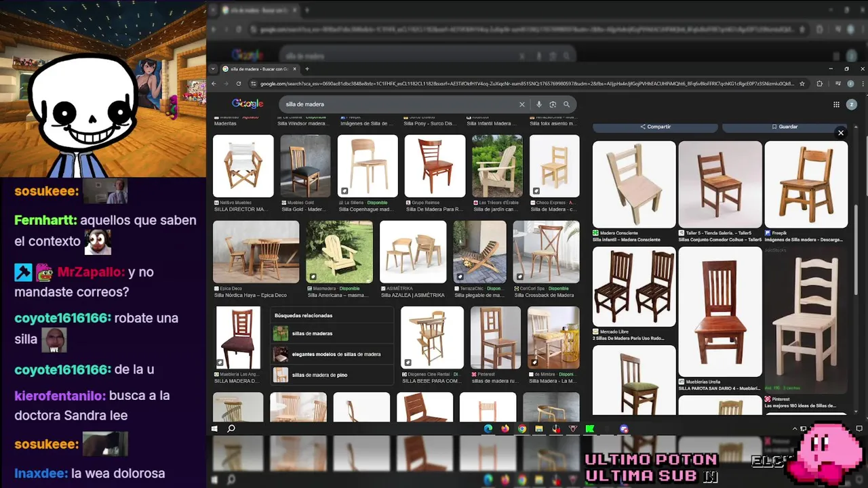Image resolution: width=868 pixels, height=488 pixels.
Task: Open the SILLA MADERA Mueblería Los Ang image
Action: (x=238, y=338)
